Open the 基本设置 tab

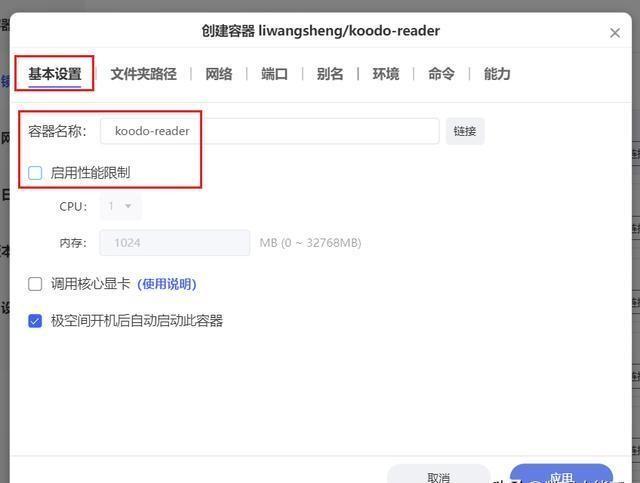click(55, 74)
